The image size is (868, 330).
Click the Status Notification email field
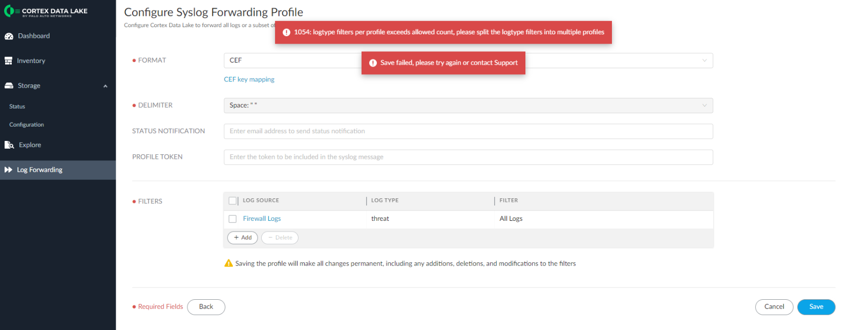(x=468, y=131)
